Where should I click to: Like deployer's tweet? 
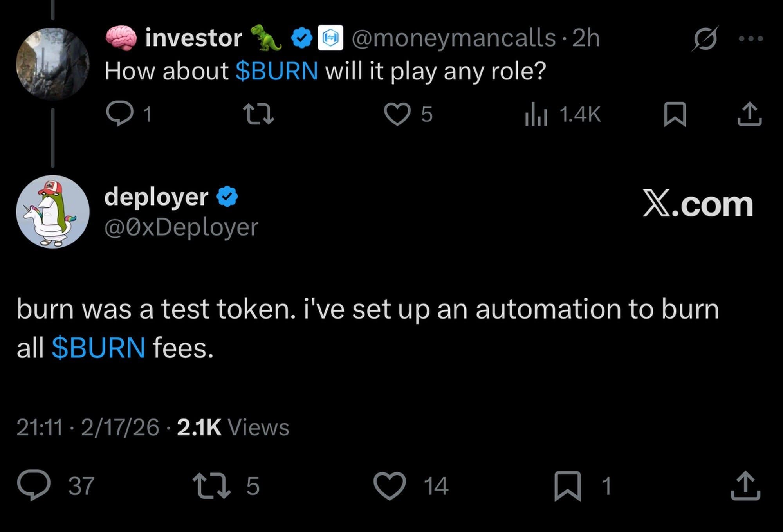(390, 486)
